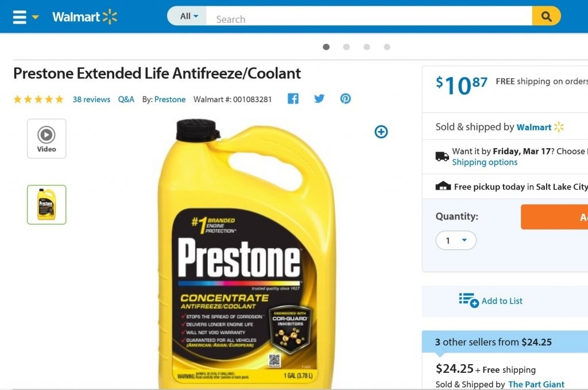The width and height of the screenshot is (588, 390).
Task: Share product on Facebook
Action: pos(293,99)
